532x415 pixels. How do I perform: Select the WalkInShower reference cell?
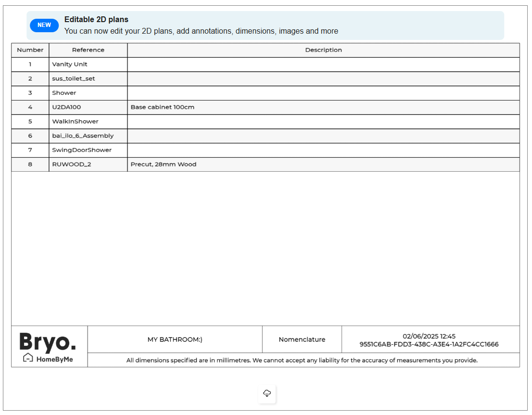[x=75, y=122]
